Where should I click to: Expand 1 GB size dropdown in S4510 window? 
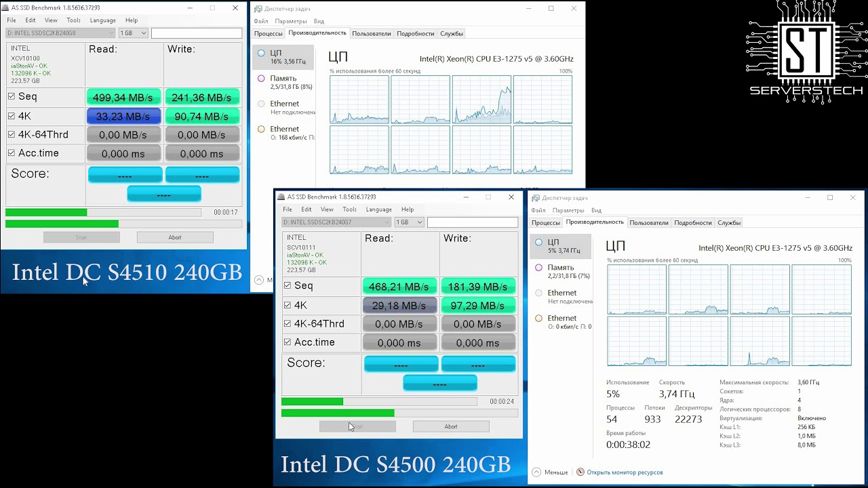click(x=133, y=33)
